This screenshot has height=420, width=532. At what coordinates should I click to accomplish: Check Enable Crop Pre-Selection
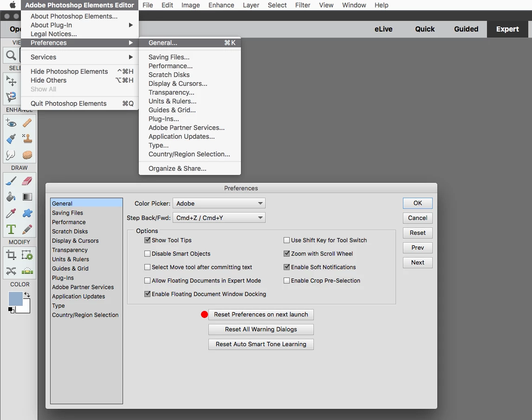(x=287, y=281)
